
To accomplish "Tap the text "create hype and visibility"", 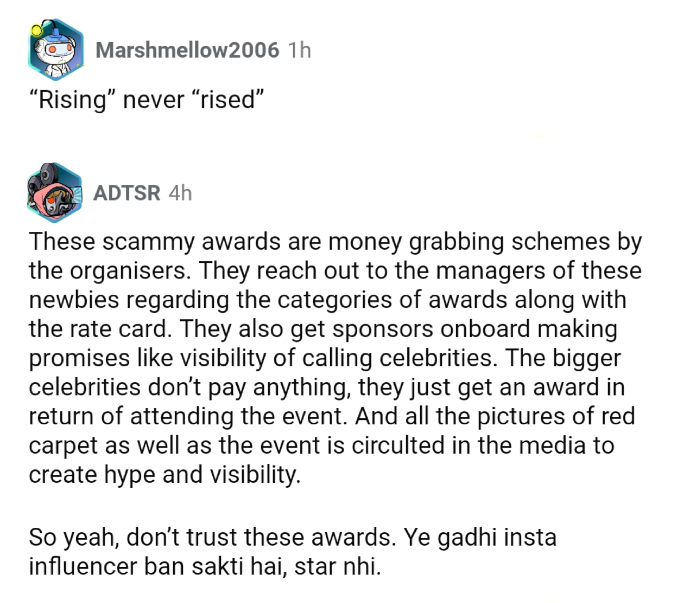I will pos(164,474).
